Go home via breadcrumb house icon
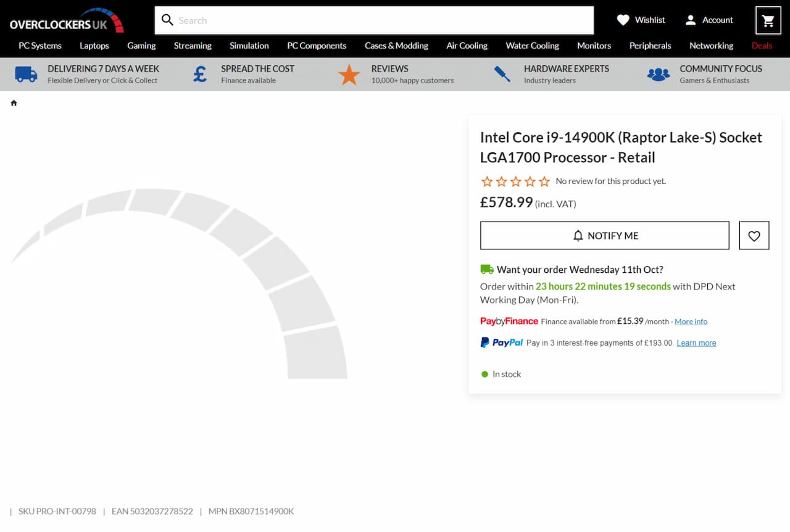This screenshot has height=532, width=790. pyautogui.click(x=14, y=103)
